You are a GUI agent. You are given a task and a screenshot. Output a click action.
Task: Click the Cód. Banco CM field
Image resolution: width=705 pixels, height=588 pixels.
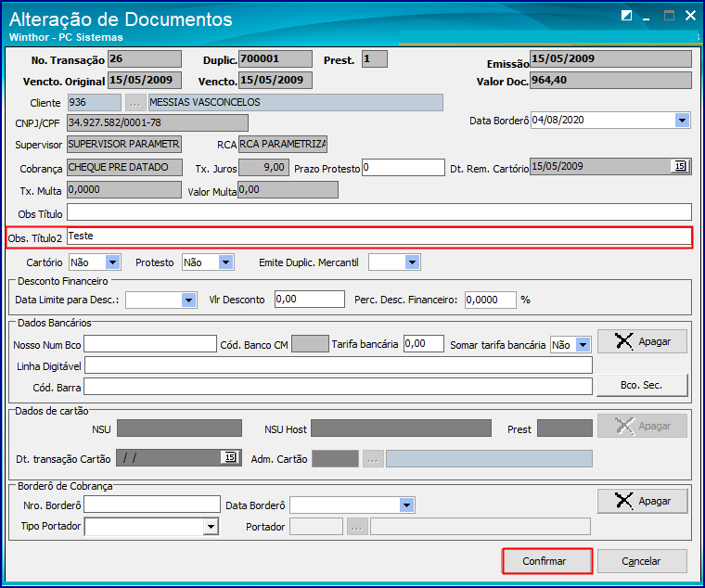310,344
